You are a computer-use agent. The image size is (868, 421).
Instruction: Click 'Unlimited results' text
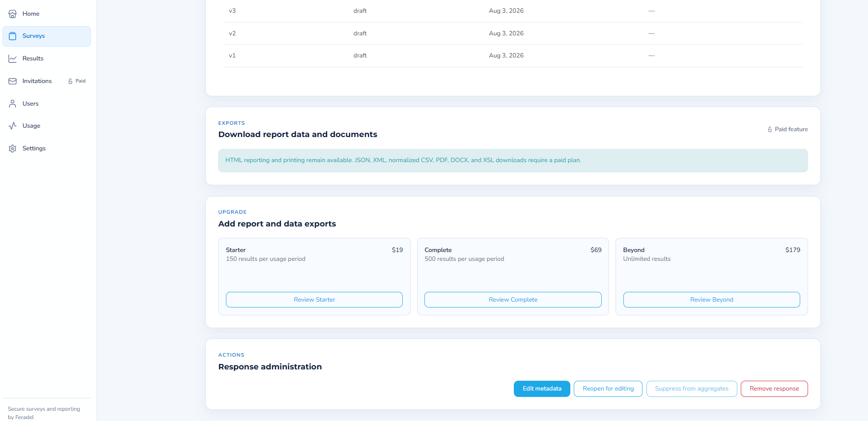tap(647, 259)
